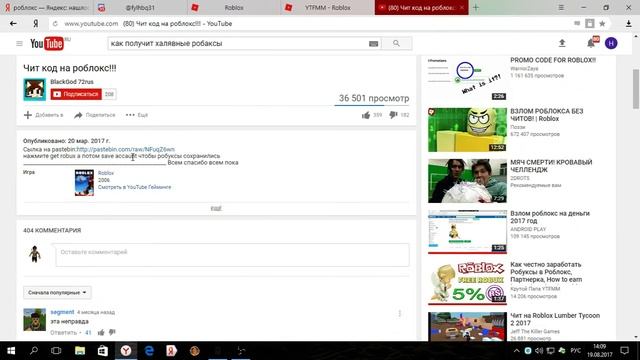The width and height of the screenshot is (640, 360).
Task: Show hidden tray icons chevron
Action: point(516,351)
